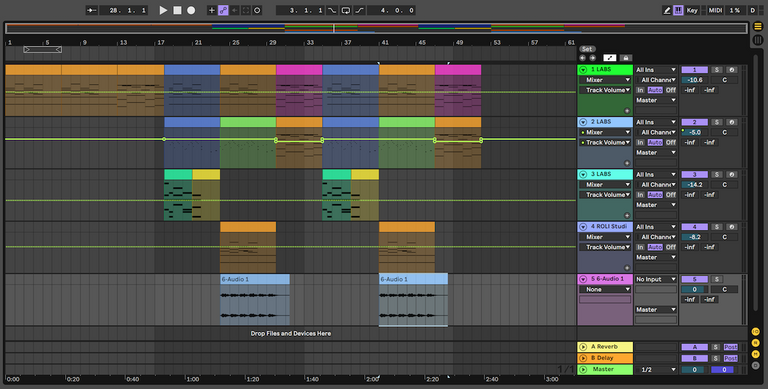Enable MIDI Arrangement Overdub plus icon
The height and width of the screenshot is (389, 768).
(212, 10)
